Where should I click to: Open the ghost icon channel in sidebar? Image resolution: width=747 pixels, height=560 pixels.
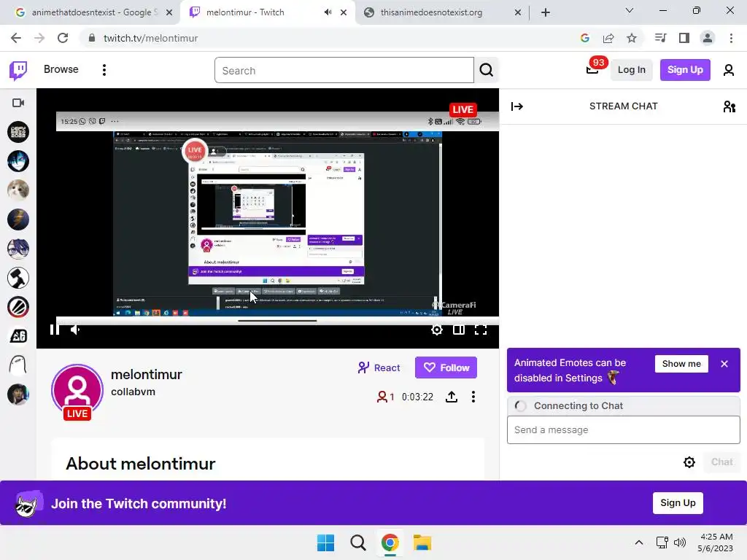18,365
